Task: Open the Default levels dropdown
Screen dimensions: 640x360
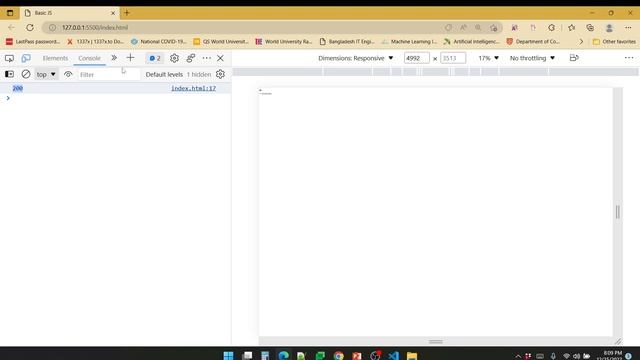Action: [164, 75]
